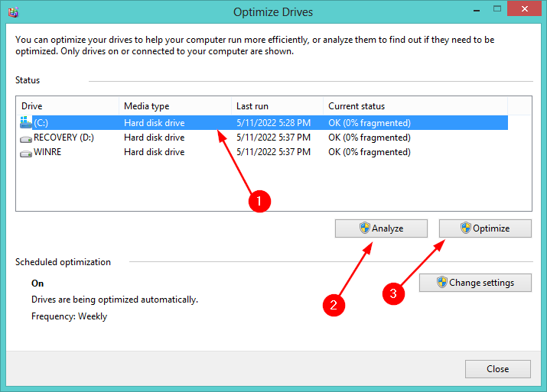
Task: Click the WINRE drive icon
Action: coord(26,152)
